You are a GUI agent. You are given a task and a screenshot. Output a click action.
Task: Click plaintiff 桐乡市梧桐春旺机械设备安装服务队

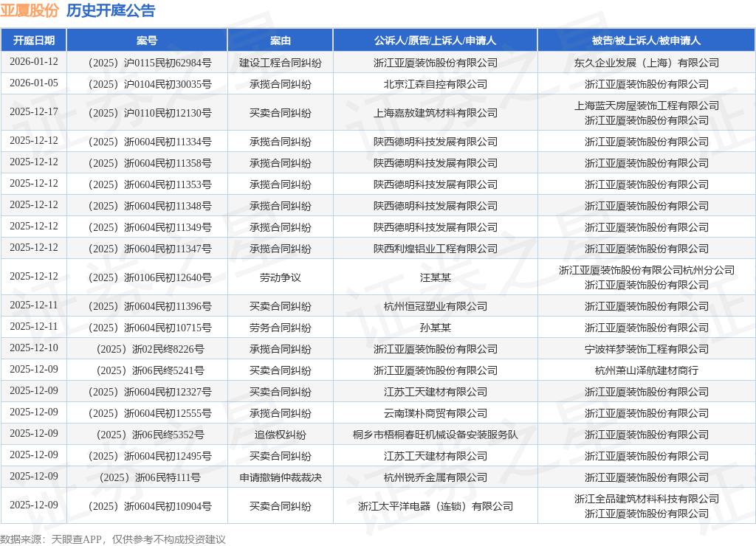tap(436, 435)
